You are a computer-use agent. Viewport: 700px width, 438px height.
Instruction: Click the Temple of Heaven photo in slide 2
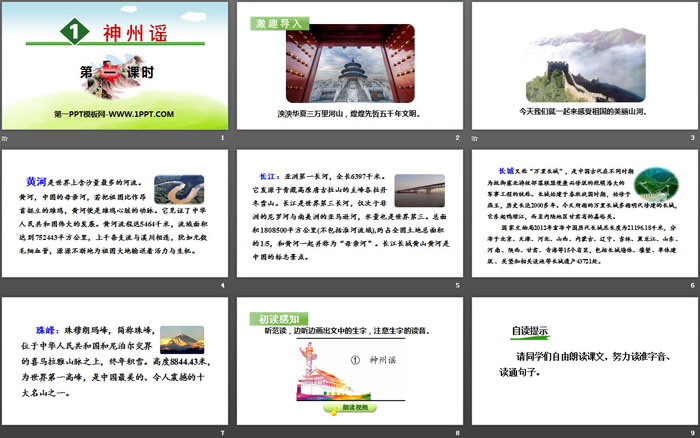(x=350, y=63)
